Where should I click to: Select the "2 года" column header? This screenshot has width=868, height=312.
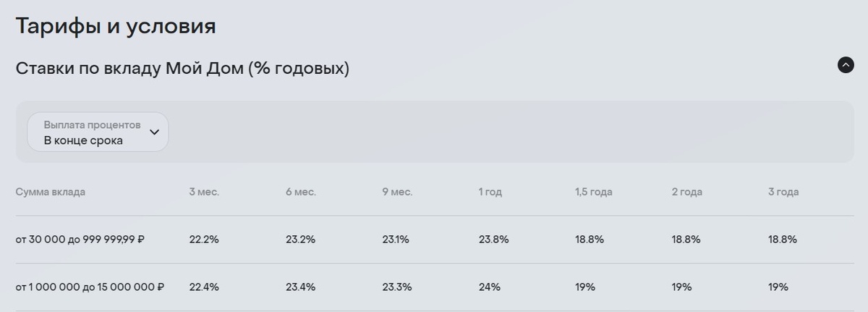point(686,192)
